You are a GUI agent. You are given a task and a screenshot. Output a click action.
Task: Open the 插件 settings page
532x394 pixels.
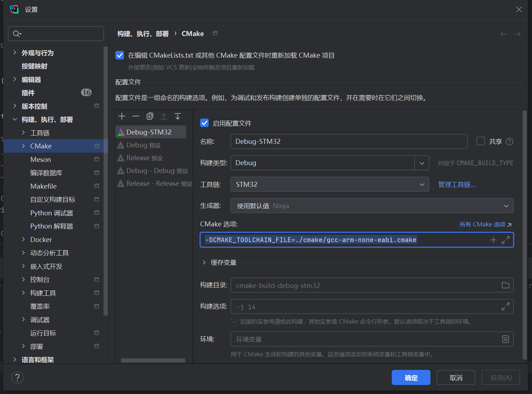tap(28, 93)
